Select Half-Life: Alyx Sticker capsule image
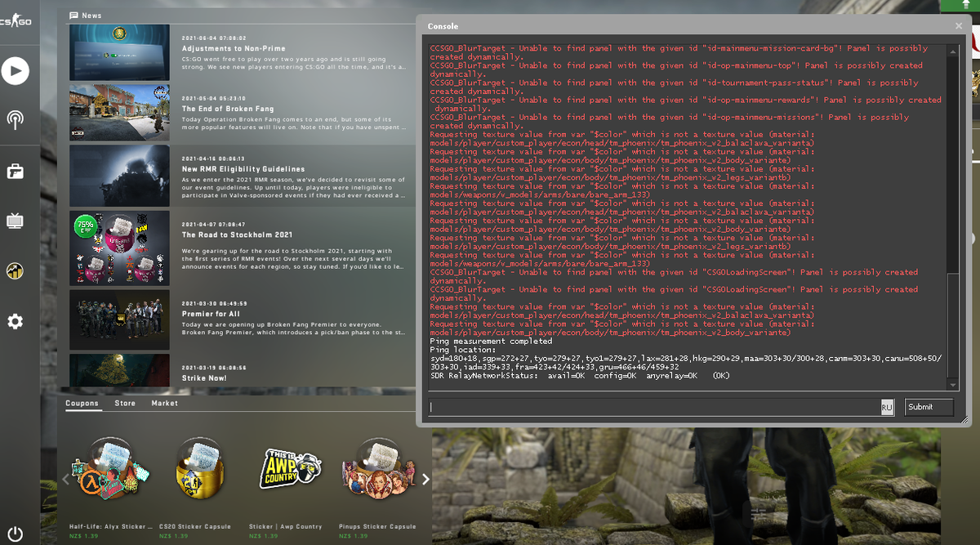The height and width of the screenshot is (545, 980). (x=111, y=468)
